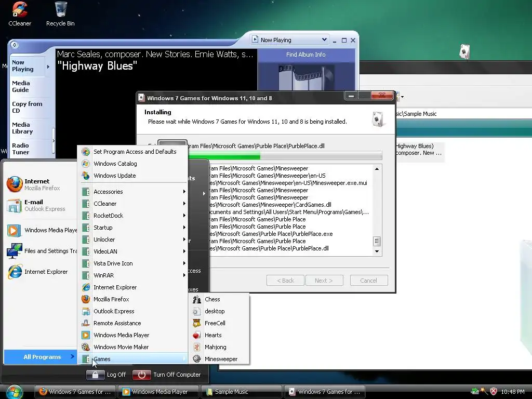Open the Games menu entry
The width and height of the screenshot is (532, 399).
pos(134,359)
